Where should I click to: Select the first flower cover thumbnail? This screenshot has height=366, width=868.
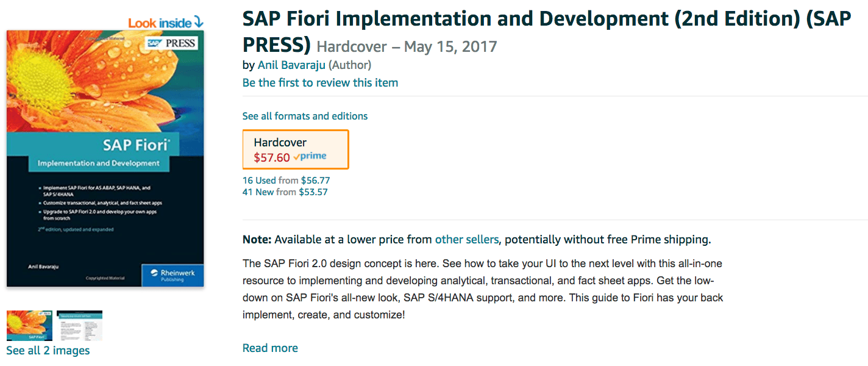[29, 326]
